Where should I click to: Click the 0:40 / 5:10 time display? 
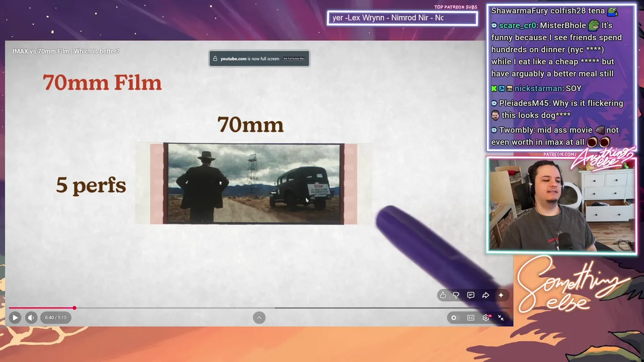tap(55, 317)
